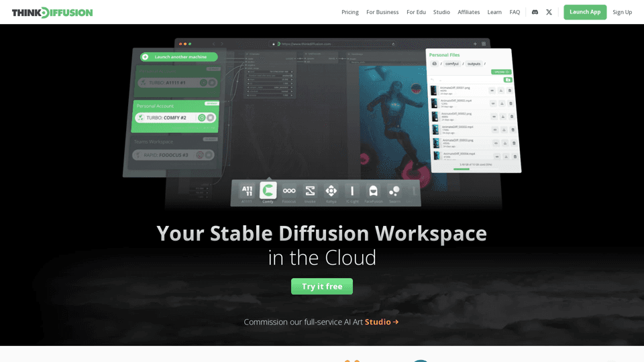The image size is (644, 362).
Task: Click the AnimateDiff_00001.png file thumbnail
Action: coord(434,90)
